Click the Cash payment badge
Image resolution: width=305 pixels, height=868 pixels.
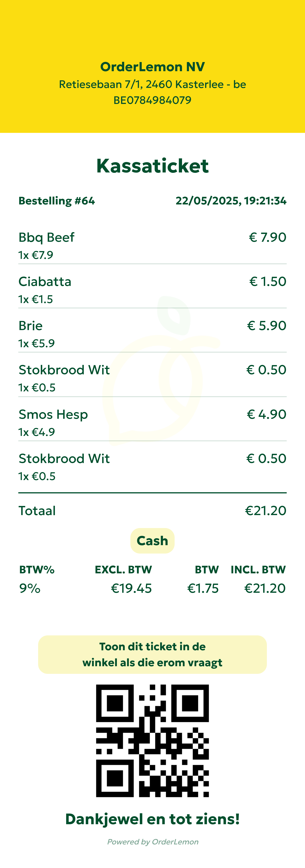[152, 541]
